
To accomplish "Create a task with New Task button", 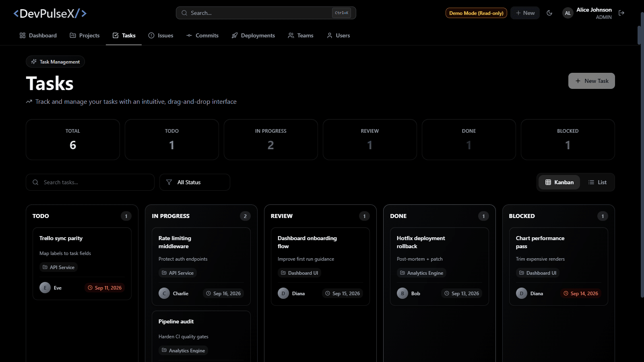I will [591, 81].
